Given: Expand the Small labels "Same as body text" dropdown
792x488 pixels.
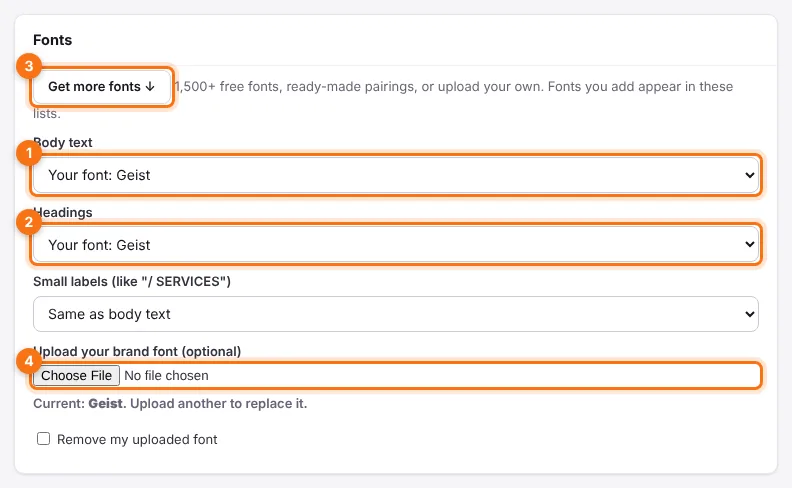Looking at the screenshot, I should [395, 314].
